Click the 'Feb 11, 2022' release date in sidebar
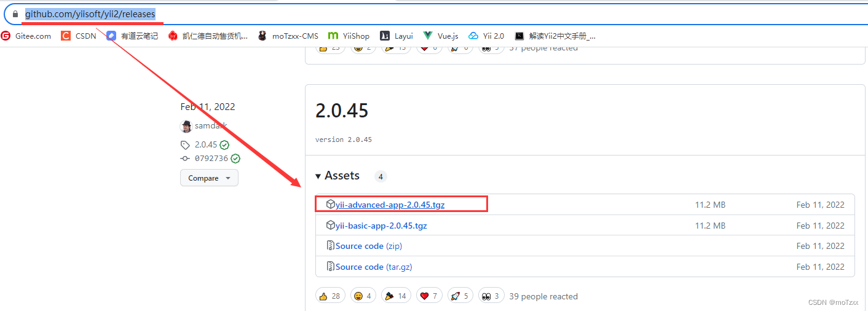868x311 pixels. coord(208,107)
